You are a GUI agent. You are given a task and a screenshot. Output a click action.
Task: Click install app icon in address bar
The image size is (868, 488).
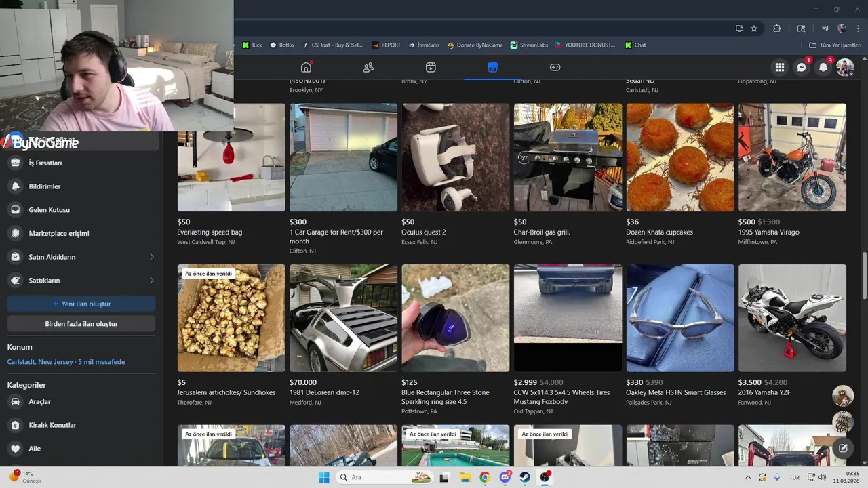point(740,28)
